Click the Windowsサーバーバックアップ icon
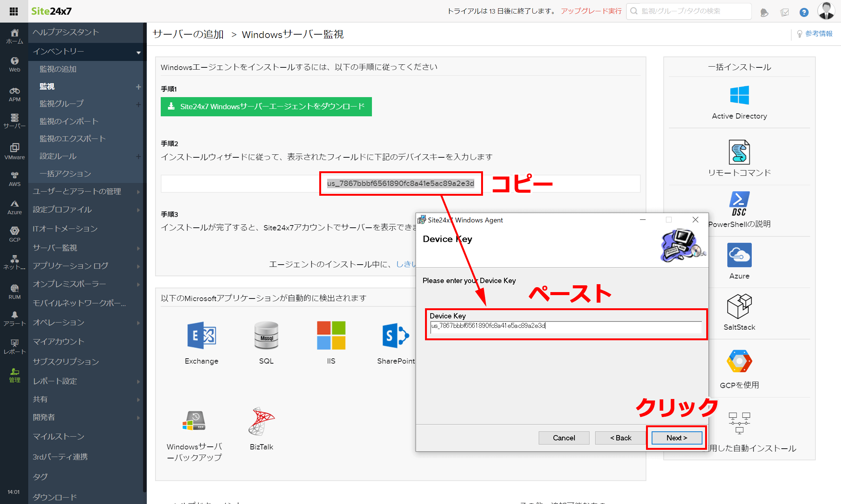 [194, 420]
